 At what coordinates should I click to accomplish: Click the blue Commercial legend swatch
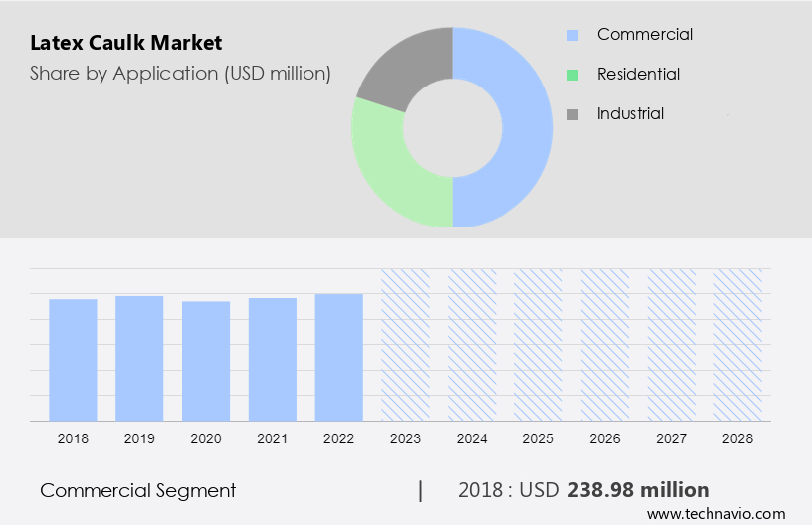click(x=572, y=35)
